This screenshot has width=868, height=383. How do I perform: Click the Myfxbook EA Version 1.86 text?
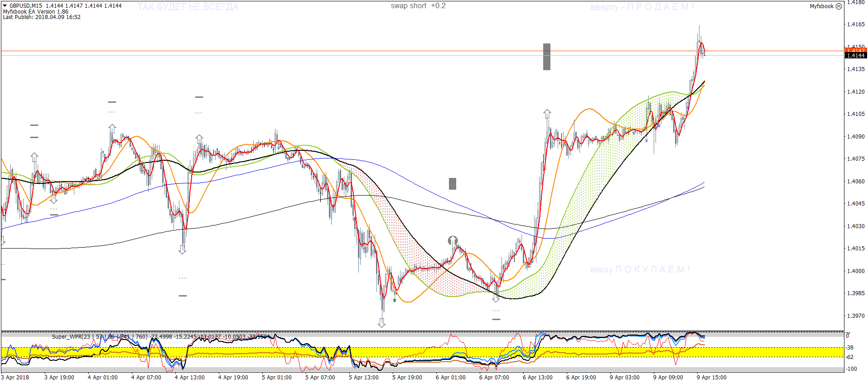click(36, 12)
